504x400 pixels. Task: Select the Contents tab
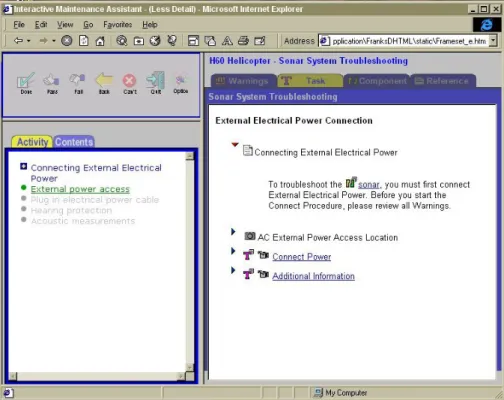point(74,142)
